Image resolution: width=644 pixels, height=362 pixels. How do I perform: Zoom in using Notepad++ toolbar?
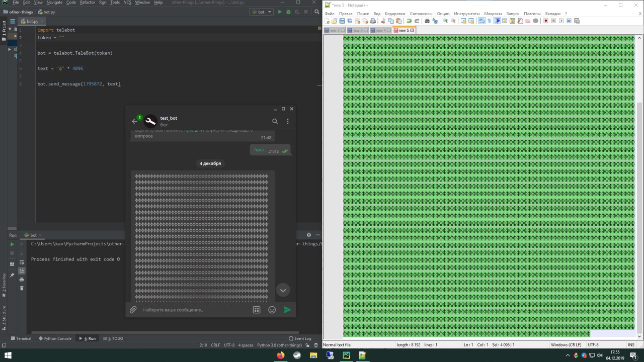(445, 21)
